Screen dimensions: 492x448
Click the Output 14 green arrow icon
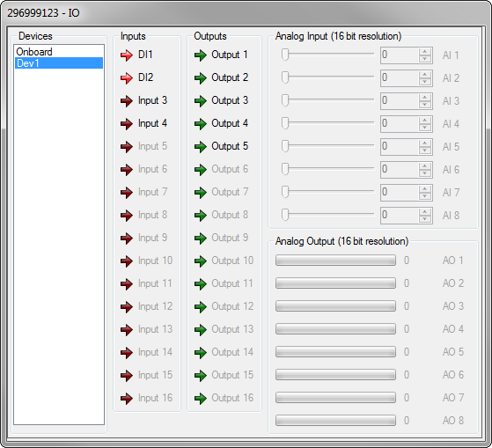coord(200,353)
